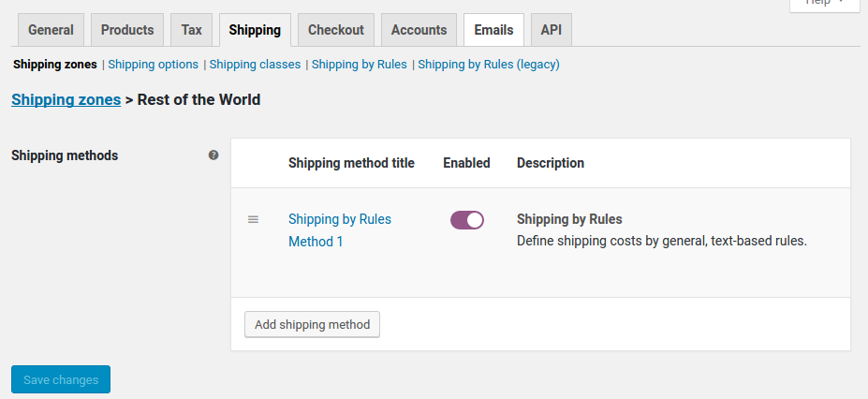868x399 pixels.
Task: Disable the Shipping by Rules method toggle
Action: click(x=466, y=220)
